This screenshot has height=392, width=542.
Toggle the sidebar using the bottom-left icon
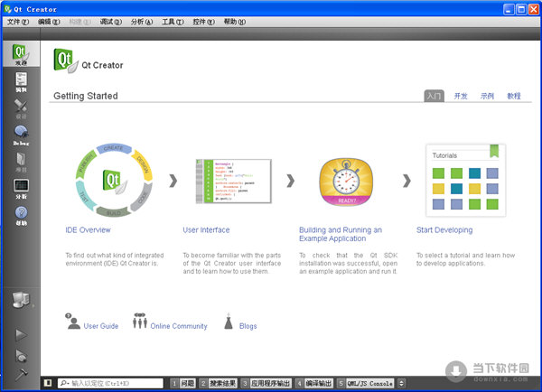point(48,383)
